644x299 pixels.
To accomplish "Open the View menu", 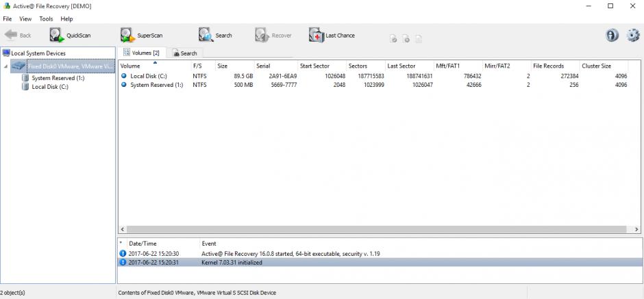I will click(25, 19).
